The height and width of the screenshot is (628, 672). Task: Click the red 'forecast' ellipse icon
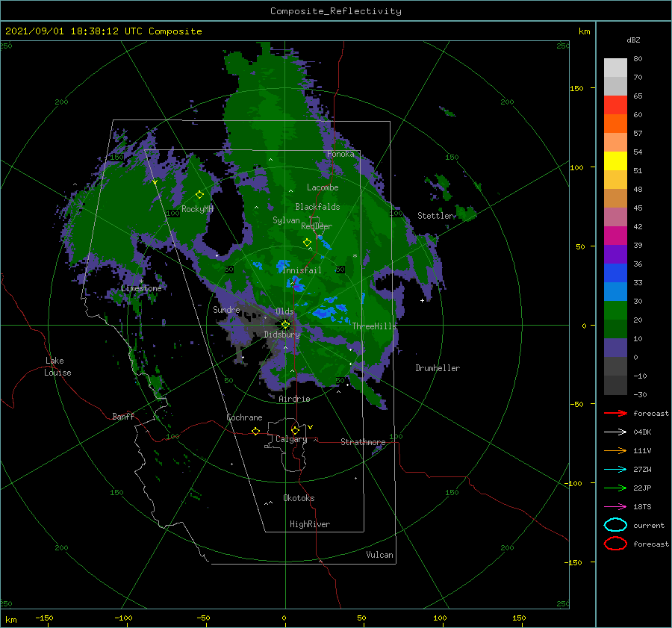[615, 544]
